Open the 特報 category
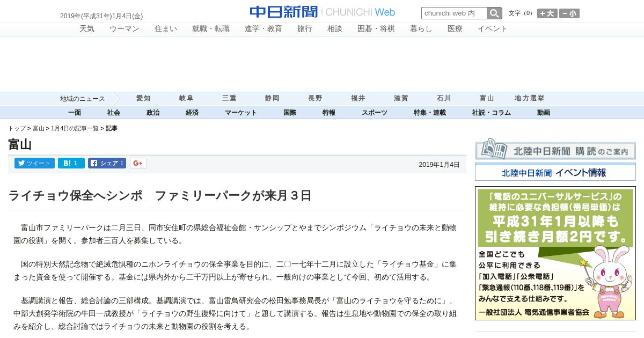 329,113
